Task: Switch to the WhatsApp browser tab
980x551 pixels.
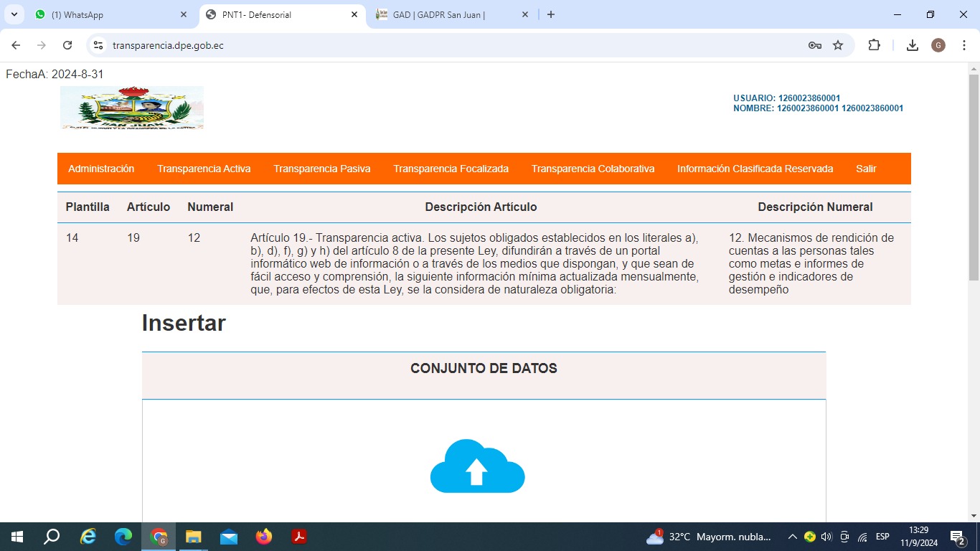Action: coord(108,14)
